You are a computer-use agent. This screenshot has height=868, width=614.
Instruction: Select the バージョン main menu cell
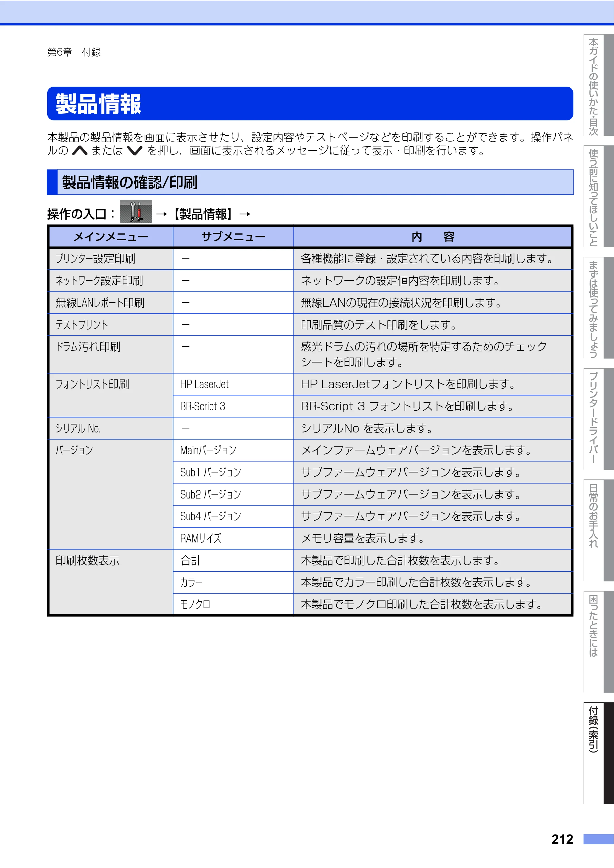point(111,494)
